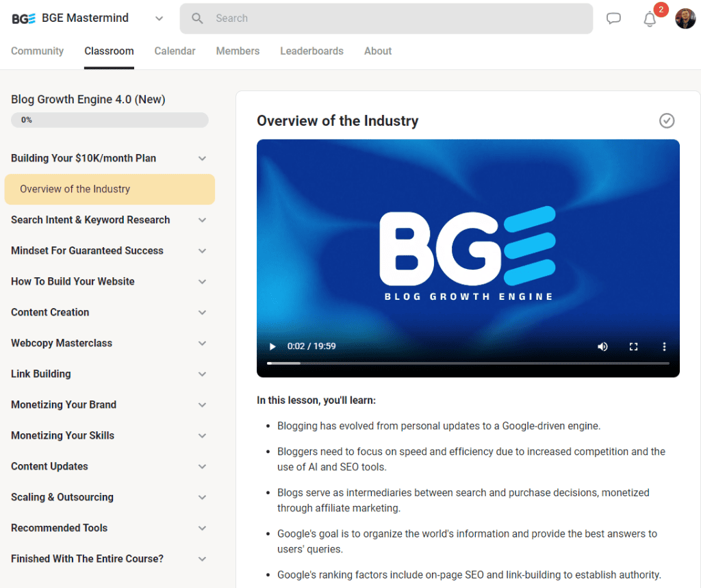Enter video fullscreen mode
This screenshot has width=701, height=588.
coord(633,346)
